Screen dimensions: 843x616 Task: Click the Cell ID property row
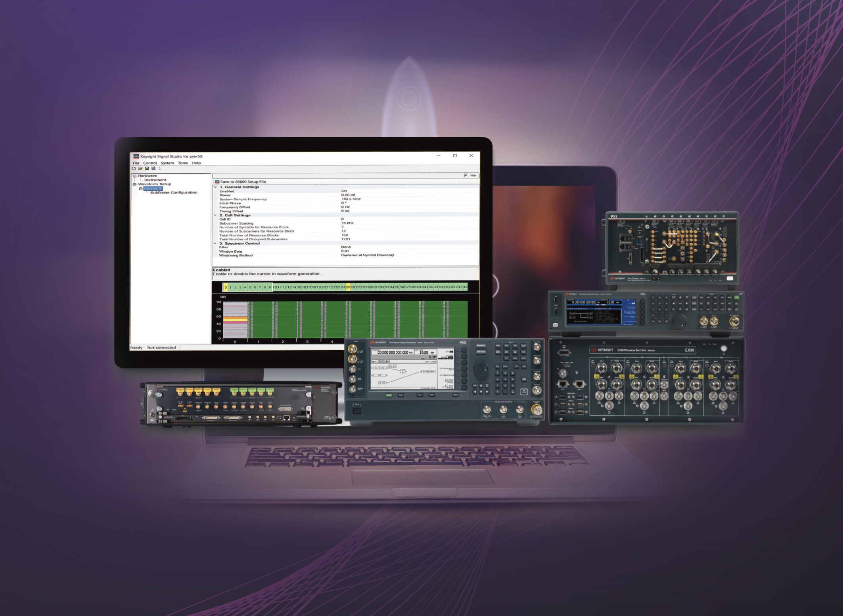345,219
